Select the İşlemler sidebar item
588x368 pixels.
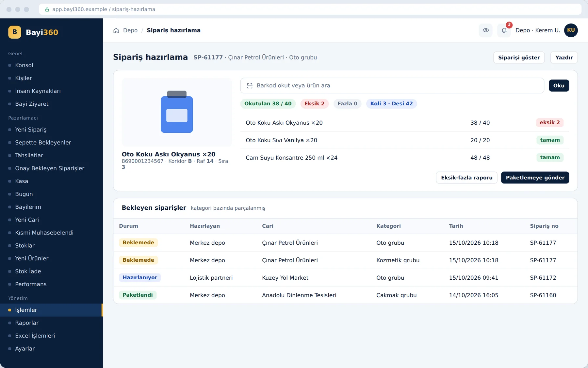[x=51, y=310]
